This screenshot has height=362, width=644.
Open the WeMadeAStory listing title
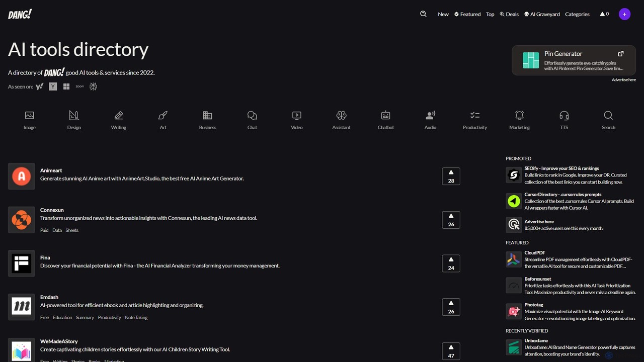(59, 341)
